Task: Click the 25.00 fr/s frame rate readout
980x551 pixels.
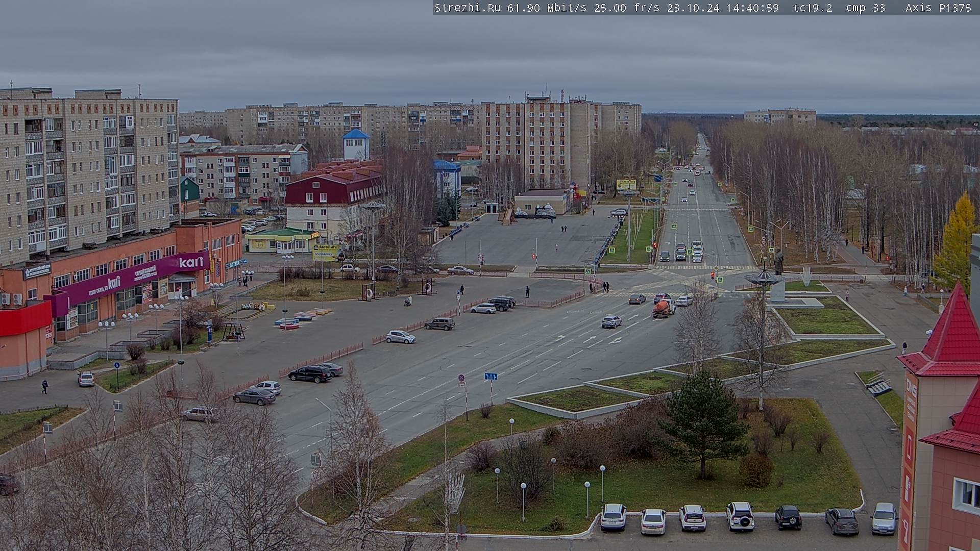Action: pyautogui.click(x=627, y=8)
